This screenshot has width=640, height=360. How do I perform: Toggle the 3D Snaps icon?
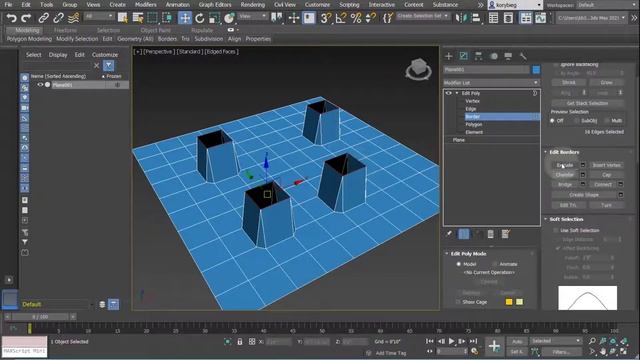pyautogui.click(x=325, y=18)
